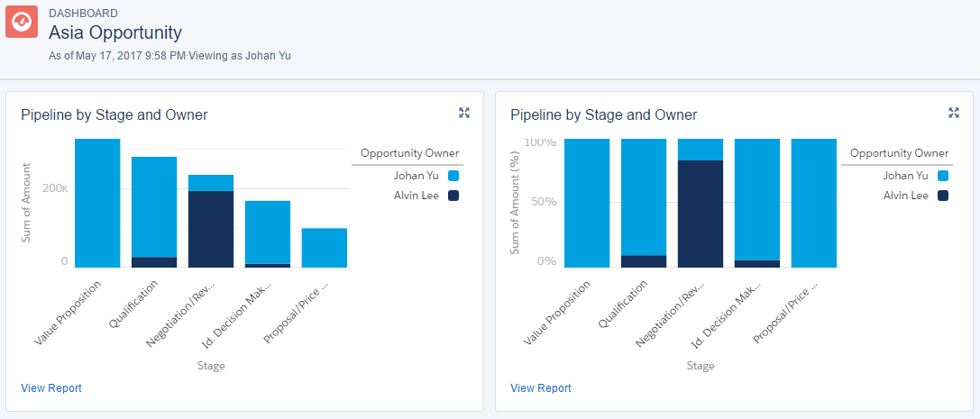Click the As of May 17, 2017 timestamp
The width and height of the screenshot is (980, 419).
click(x=117, y=56)
